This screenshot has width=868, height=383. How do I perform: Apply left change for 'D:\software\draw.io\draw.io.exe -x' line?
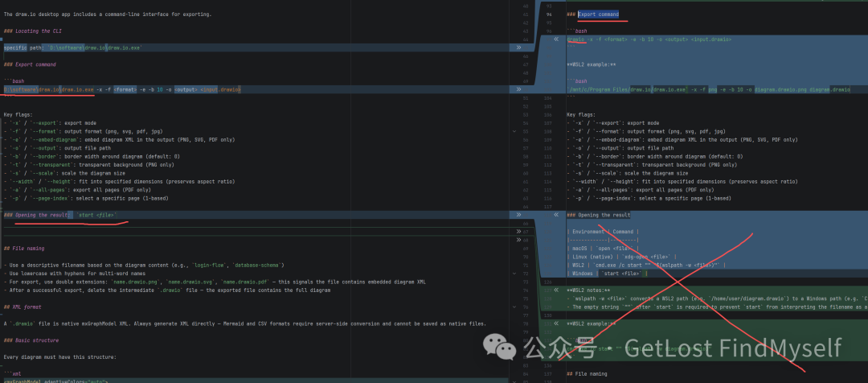[518, 89]
